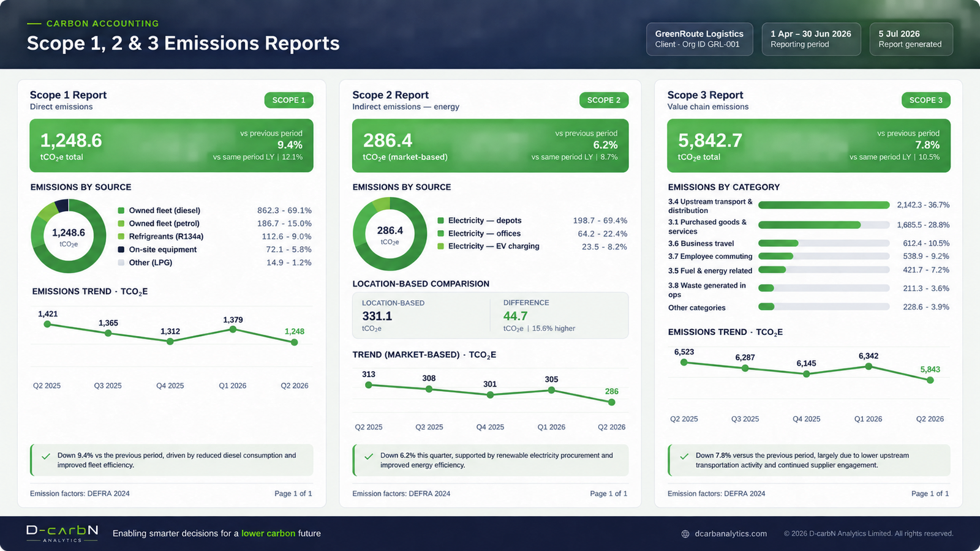Click the Scope 3 trend point labeled 6,523
Image resolution: width=980 pixels, height=551 pixels.
click(x=684, y=362)
